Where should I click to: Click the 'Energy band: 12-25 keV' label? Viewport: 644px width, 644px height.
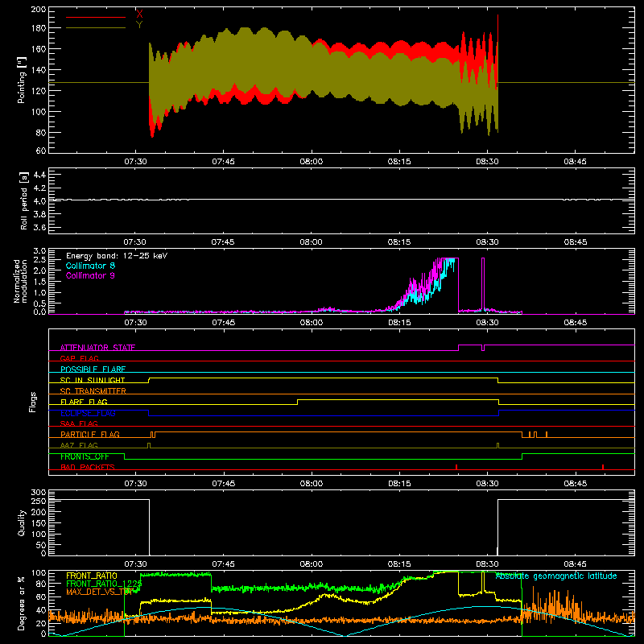coord(117,256)
